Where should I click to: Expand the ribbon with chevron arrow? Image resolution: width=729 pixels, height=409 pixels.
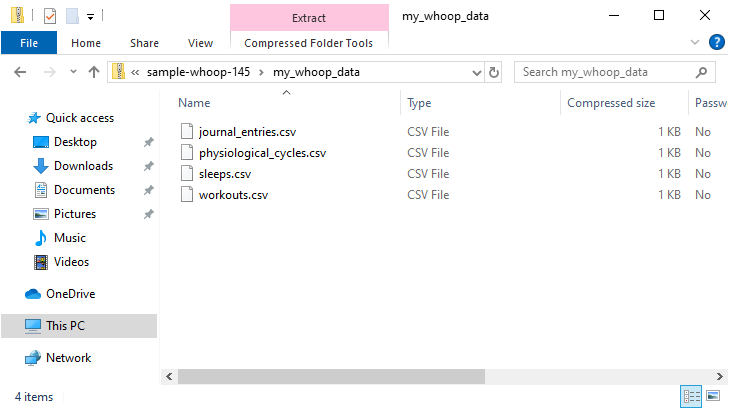point(695,42)
